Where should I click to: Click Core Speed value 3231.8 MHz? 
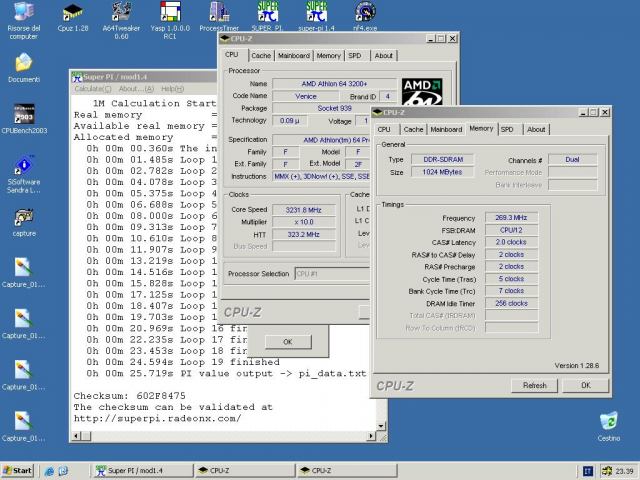(x=303, y=210)
